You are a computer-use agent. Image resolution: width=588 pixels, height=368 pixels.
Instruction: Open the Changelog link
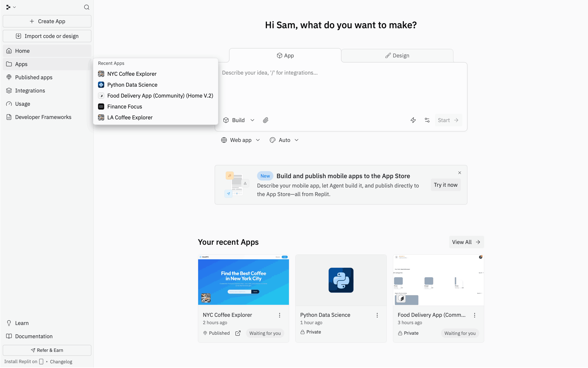point(61,362)
